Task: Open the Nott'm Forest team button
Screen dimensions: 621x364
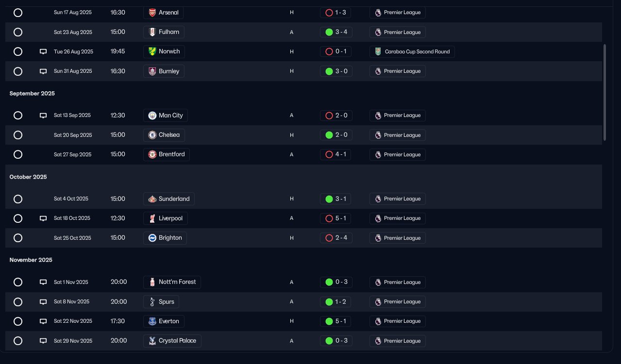Action: click(x=172, y=282)
